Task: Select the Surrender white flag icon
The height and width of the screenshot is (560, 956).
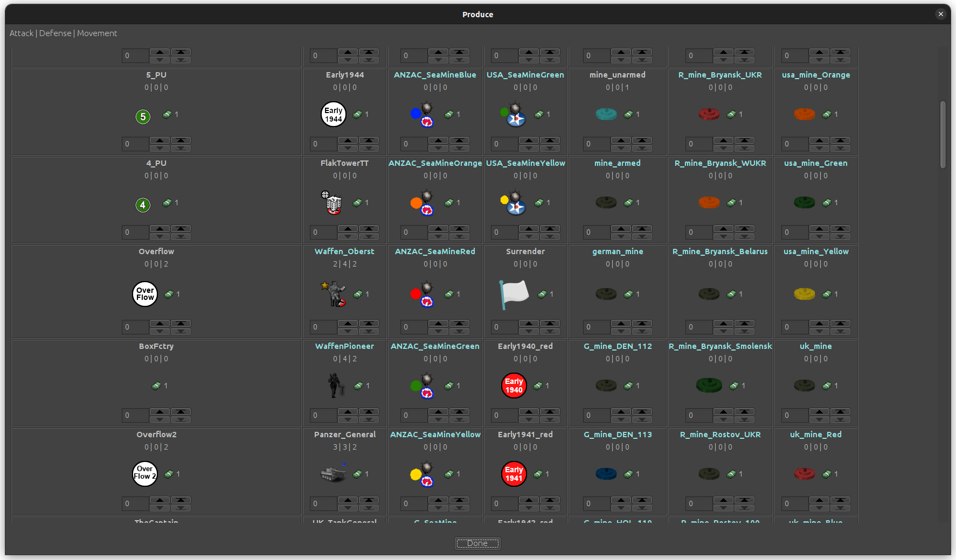Action: click(x=514, y=294)
